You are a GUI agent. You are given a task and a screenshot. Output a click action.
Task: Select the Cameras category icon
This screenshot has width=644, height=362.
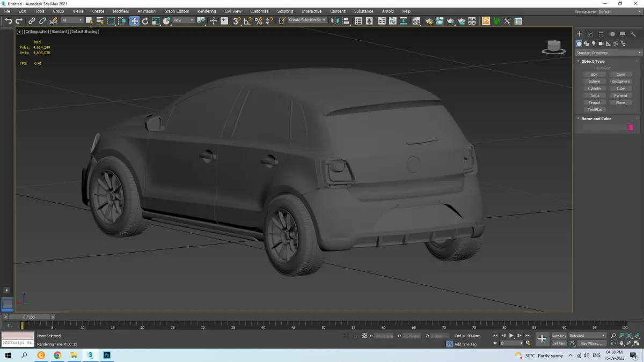pos(601,43)
